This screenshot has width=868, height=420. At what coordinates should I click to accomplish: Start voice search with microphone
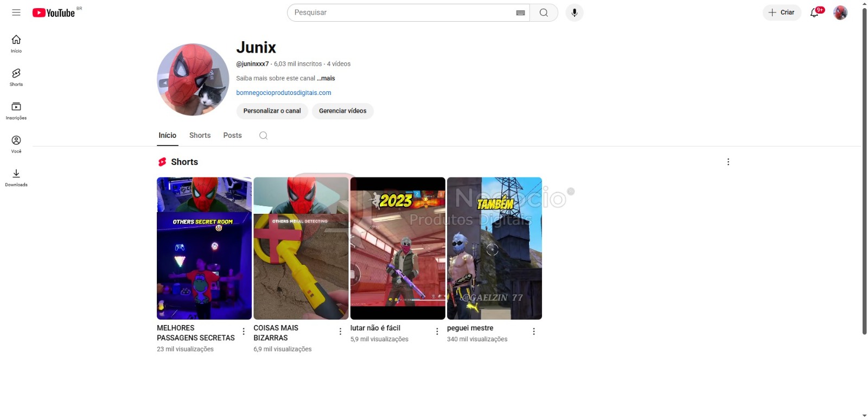click(575, 12)
